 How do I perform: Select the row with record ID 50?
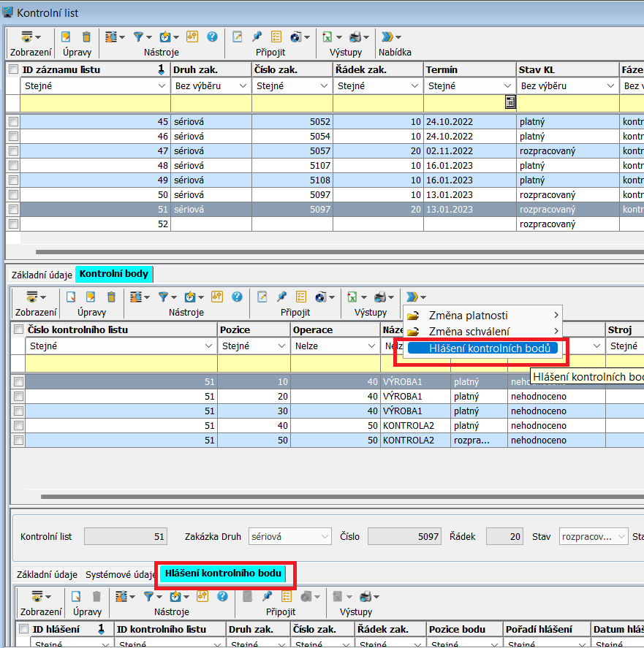point(95,194)
